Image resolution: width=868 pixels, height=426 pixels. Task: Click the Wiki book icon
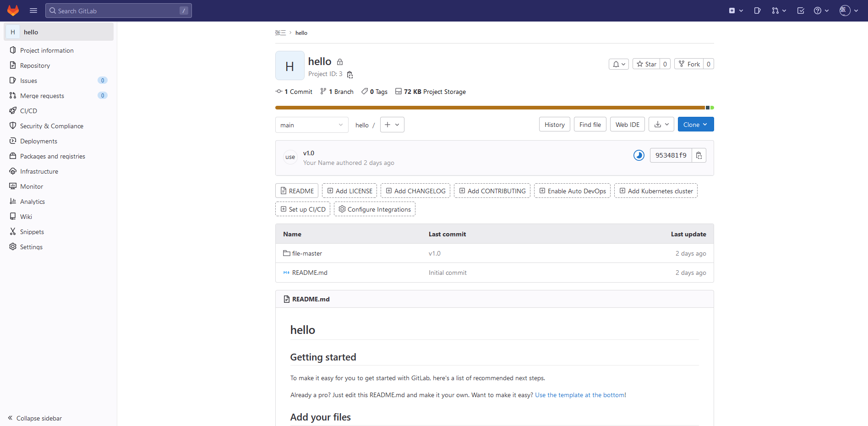pyautogui.click(x=13, y=217)
